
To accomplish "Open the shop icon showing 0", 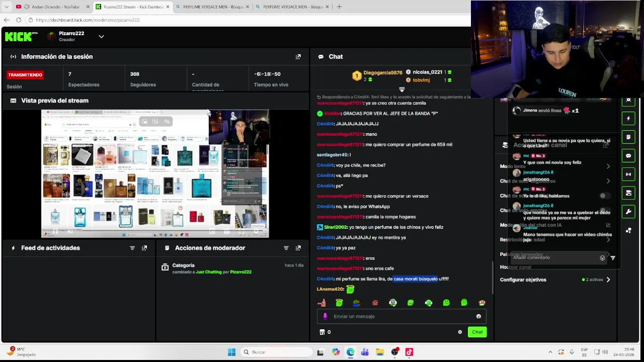I will click(x=325, y=332).
